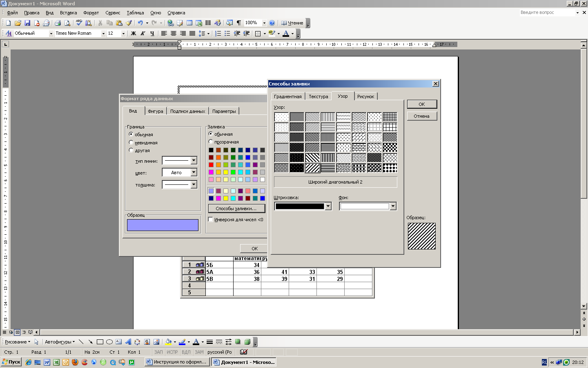Pick the red fill color swatch
Screen dimensions: 588x368
point(211,165)
